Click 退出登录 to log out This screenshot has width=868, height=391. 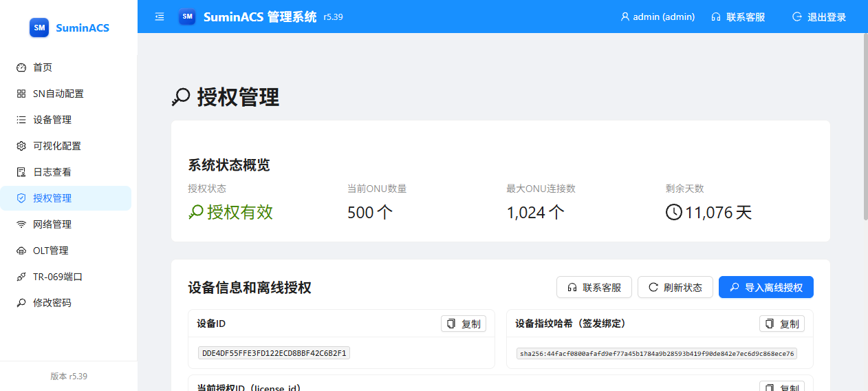point(819,17)
